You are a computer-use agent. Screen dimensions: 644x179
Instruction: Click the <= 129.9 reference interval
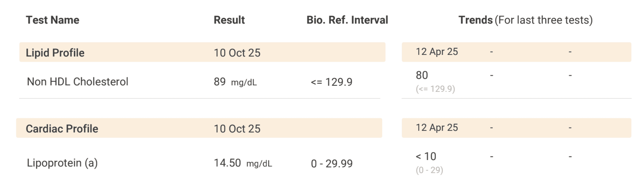tap(331, 82)
